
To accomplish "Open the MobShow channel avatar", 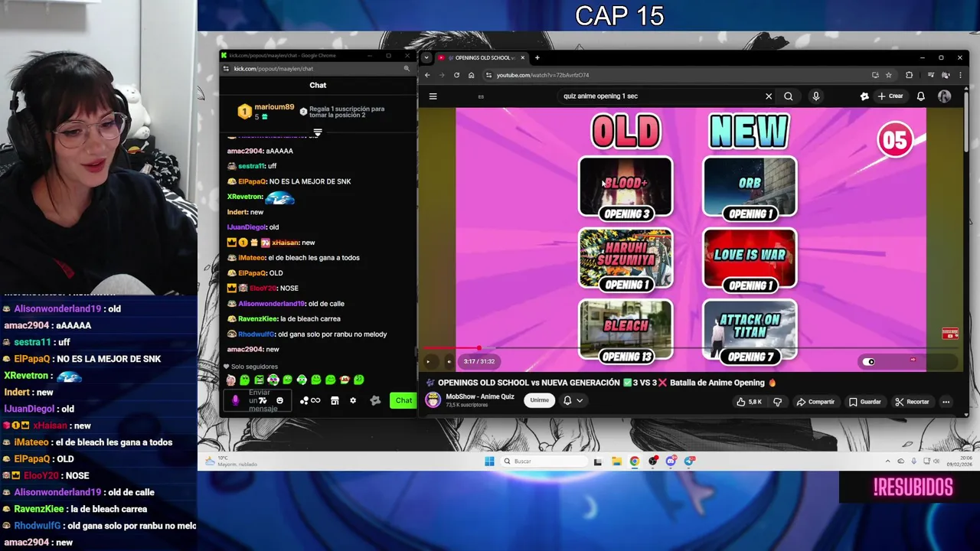I will point(433,400).
